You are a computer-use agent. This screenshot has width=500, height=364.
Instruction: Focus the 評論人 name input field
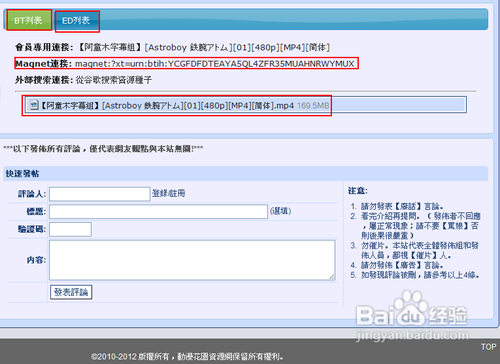click(100, 194)
